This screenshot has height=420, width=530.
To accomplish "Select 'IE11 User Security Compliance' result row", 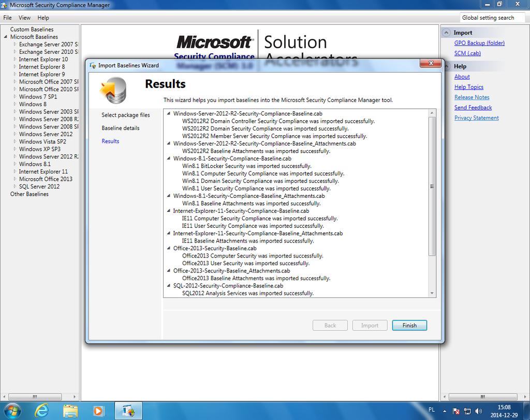I will 253,226.
